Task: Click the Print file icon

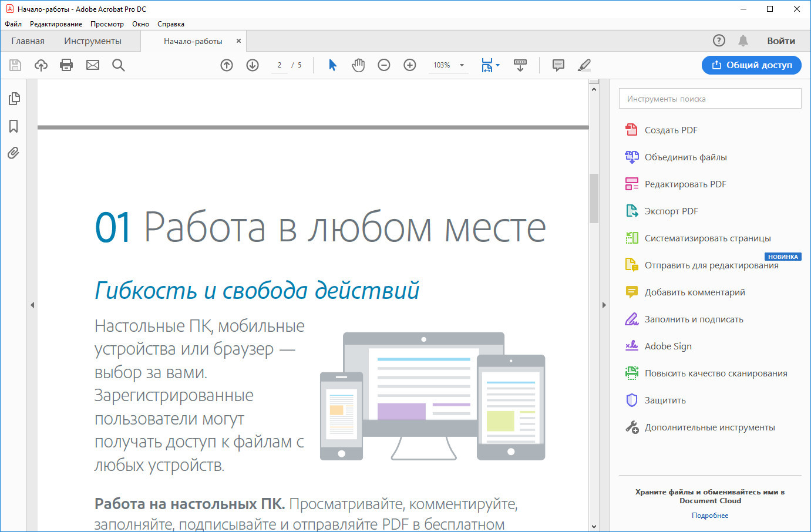Action: (66, 65)
